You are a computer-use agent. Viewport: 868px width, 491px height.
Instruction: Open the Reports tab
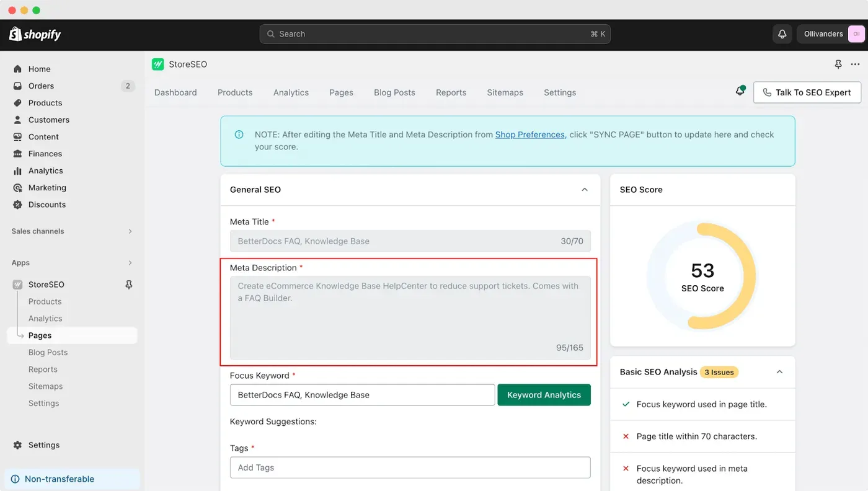coord(451,92)
